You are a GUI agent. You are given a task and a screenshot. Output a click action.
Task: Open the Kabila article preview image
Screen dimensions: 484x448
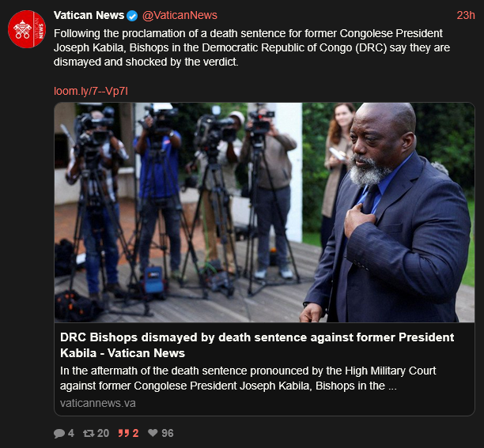click(264, 213)
